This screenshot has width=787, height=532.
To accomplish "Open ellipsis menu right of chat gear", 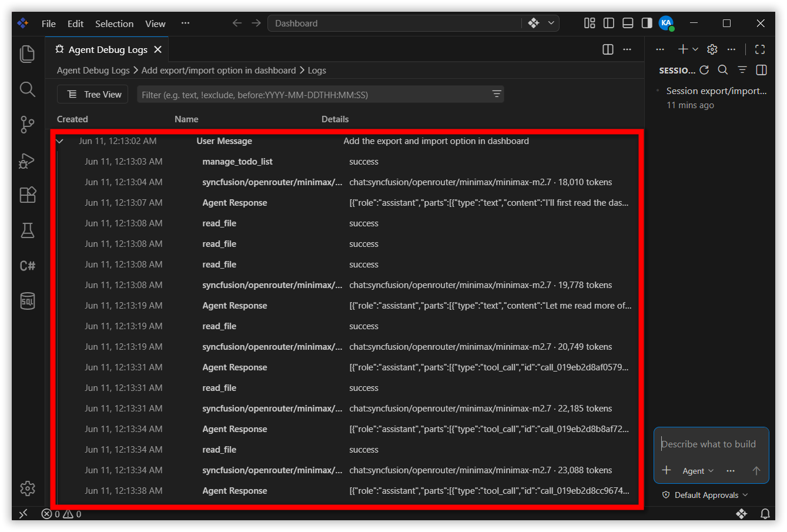I will tap(731, 49).
